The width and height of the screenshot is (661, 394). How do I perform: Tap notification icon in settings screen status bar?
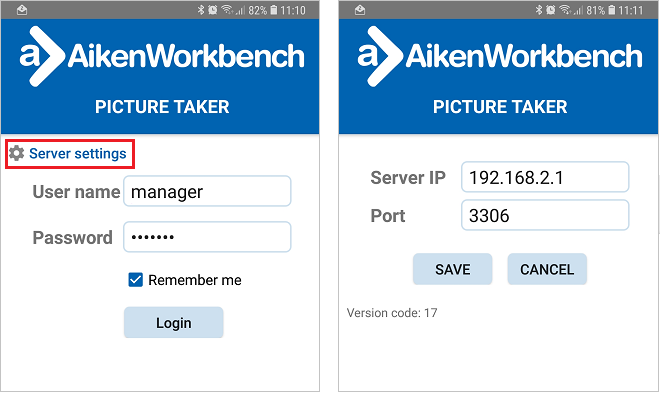(x=360, y=10)
